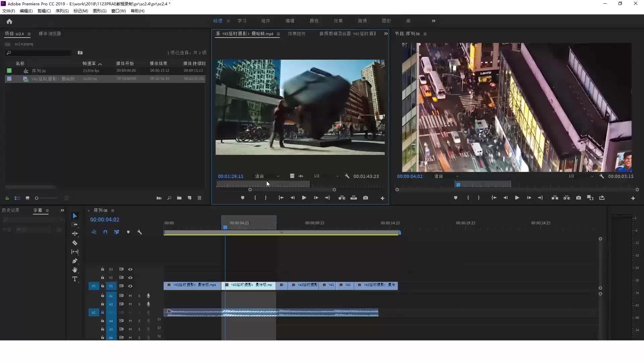Viewport: 644px width, 362px height.
Task: Select the Y43延时摄影 clip thumbnail in Project panel
Action: 25,78
